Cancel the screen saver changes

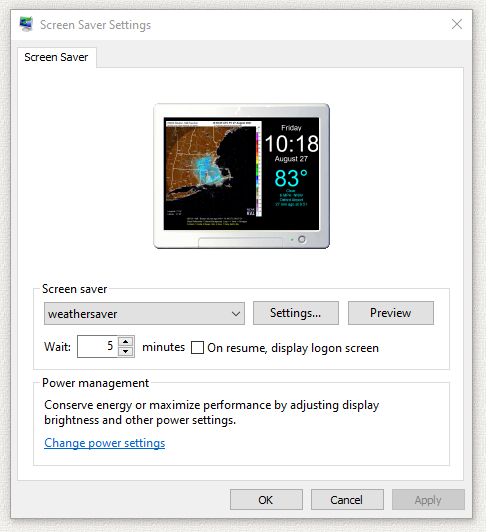click(x=347, y=499)
